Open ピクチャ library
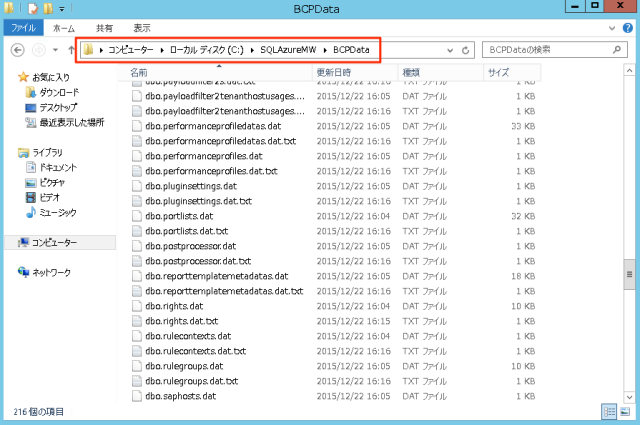 pos(52,182)
